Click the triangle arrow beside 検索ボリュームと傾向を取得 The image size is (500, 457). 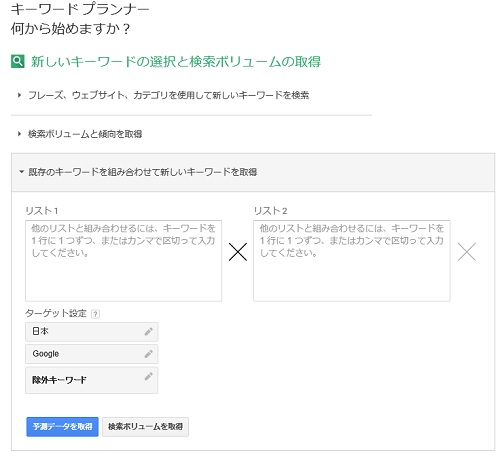coord(19,134)
